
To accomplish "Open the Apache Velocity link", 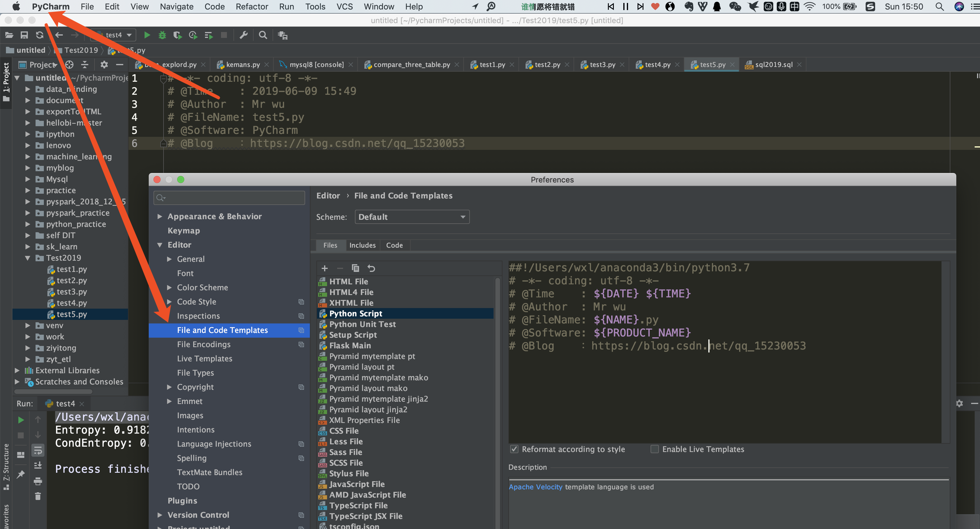I will click(535, 487).
